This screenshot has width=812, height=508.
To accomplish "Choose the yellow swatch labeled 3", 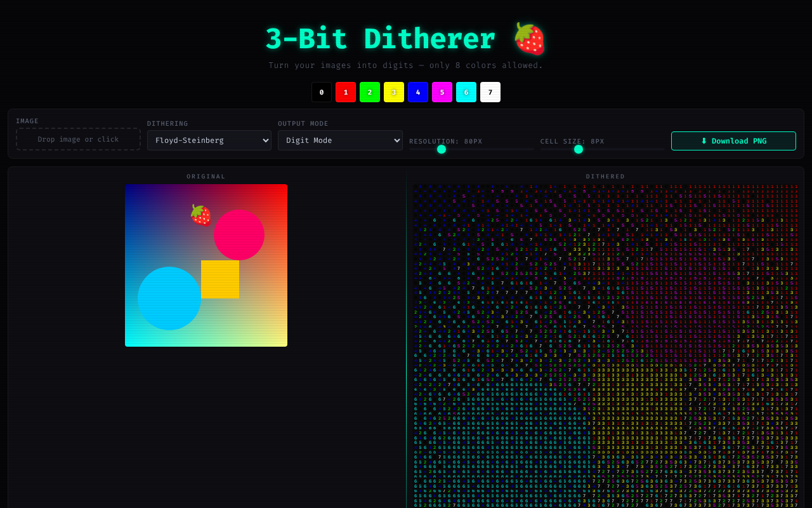I will (x=394, y=92).
